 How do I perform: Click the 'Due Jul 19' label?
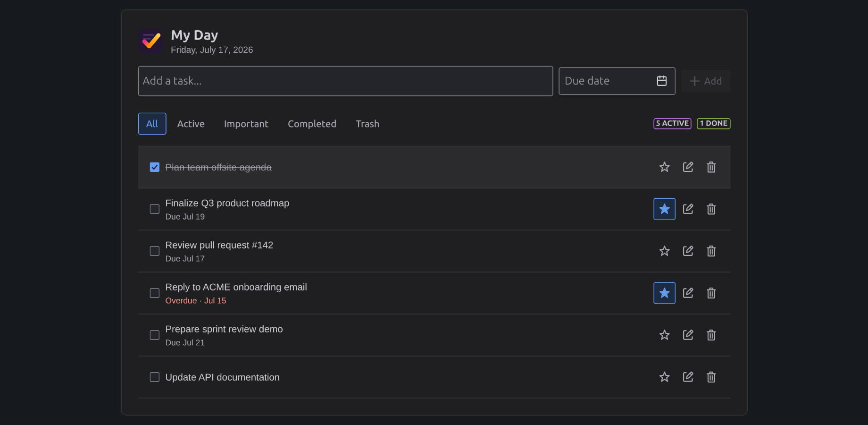tap(185, 217)
